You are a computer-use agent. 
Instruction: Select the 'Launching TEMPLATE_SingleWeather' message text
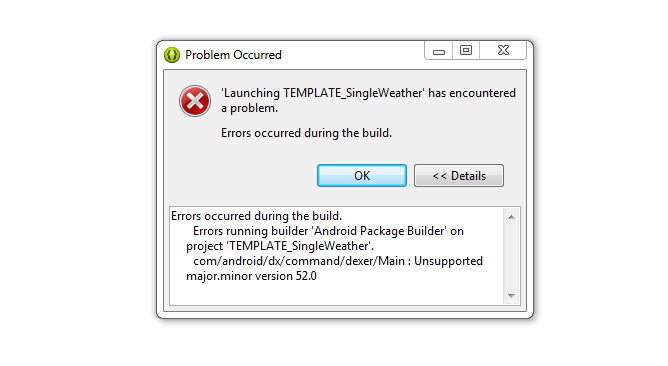coord(322,93)
